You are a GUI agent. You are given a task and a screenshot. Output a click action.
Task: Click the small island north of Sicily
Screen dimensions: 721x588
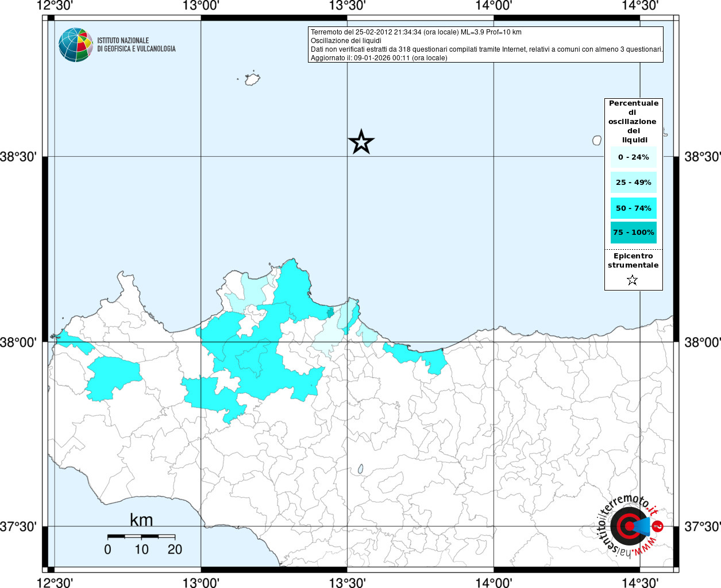[x=252, y=79]
